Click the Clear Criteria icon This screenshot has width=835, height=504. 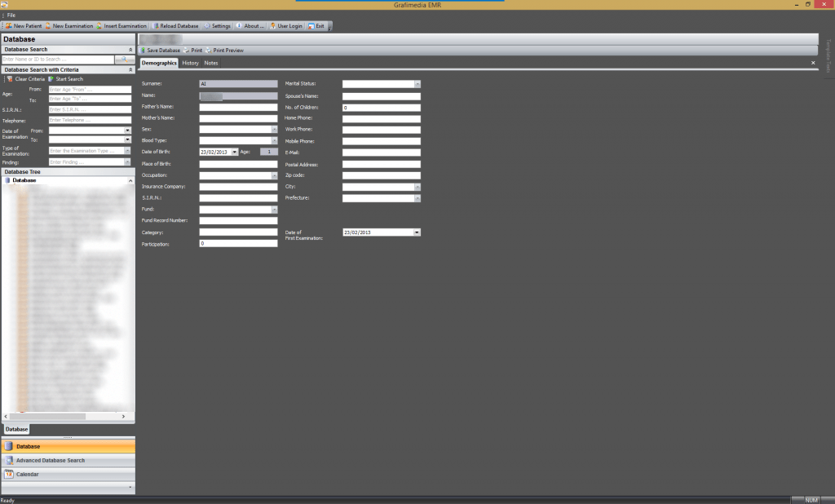pos(24,78)
